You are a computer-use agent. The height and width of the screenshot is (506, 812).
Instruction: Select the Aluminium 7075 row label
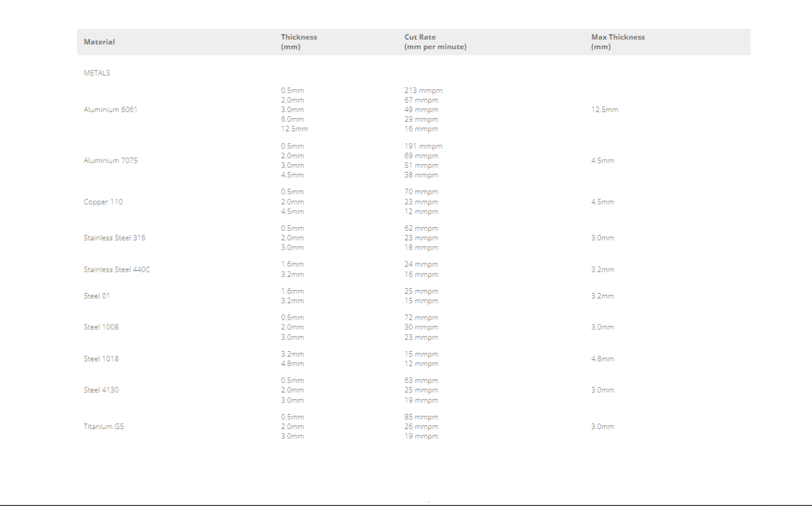[110, 161]
